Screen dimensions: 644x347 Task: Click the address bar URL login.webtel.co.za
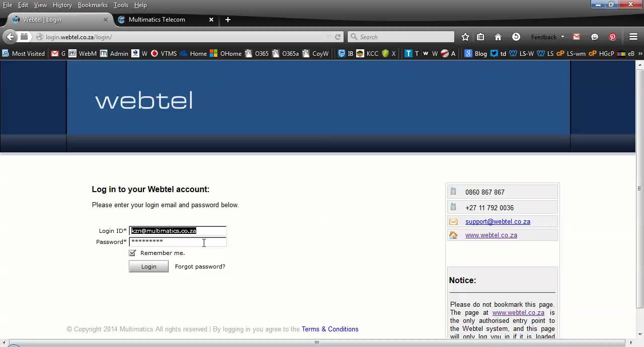coord(79,37)
